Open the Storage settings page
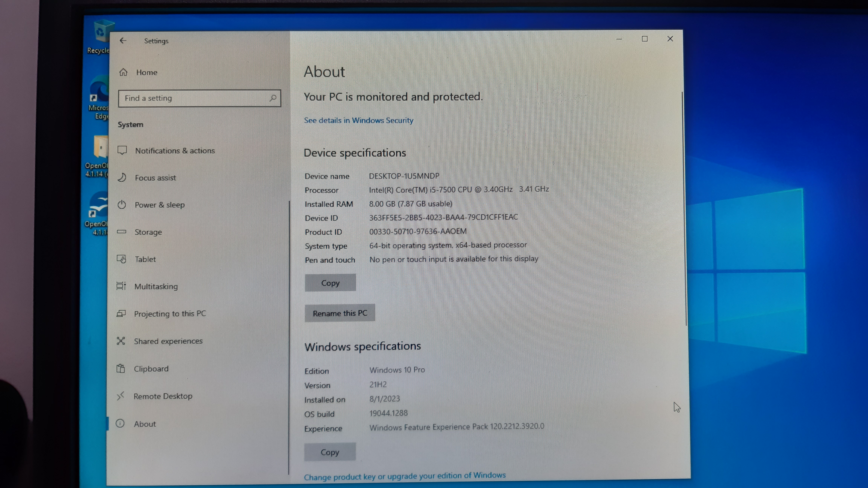The height and width of the screenshot is (488, 868). point(148,232)
